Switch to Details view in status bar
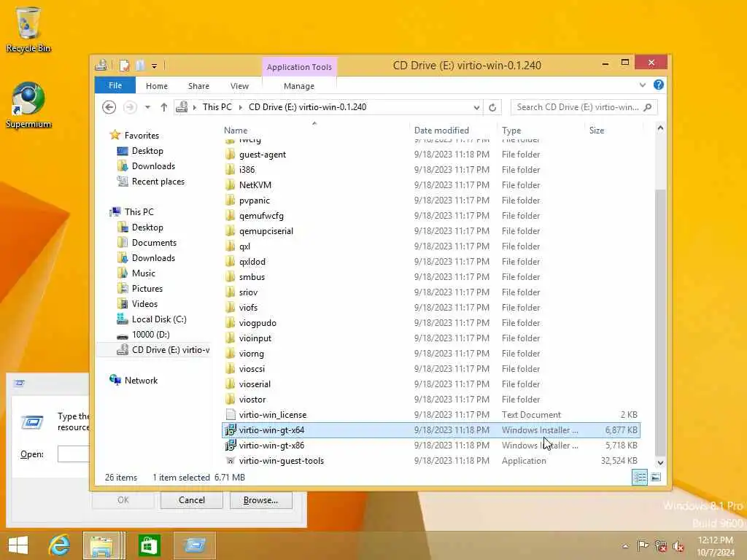The height and width of the screenshot is (560, 747). (639, 477)
